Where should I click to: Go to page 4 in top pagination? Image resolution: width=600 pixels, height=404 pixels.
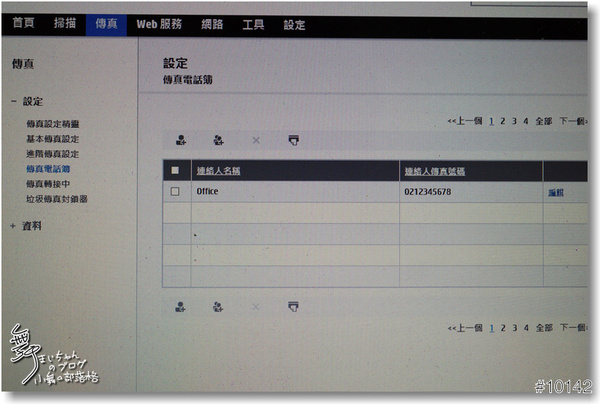(526, 121)
